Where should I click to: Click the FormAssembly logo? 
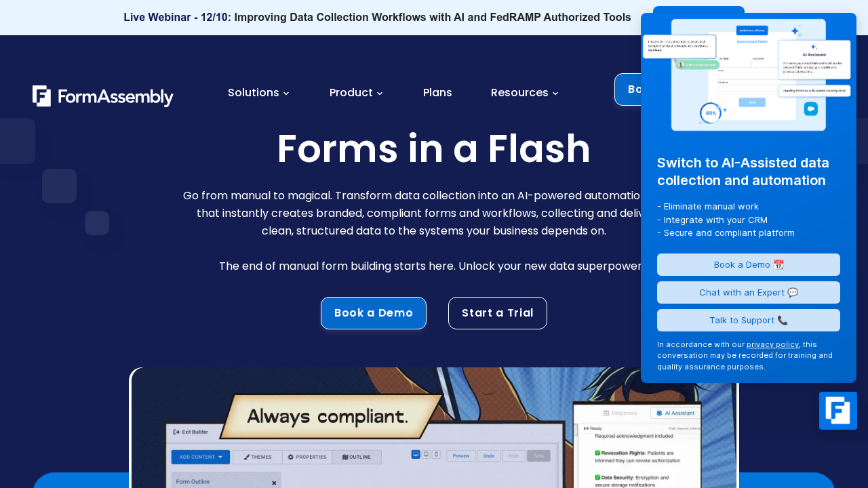(x=102, y=96)
